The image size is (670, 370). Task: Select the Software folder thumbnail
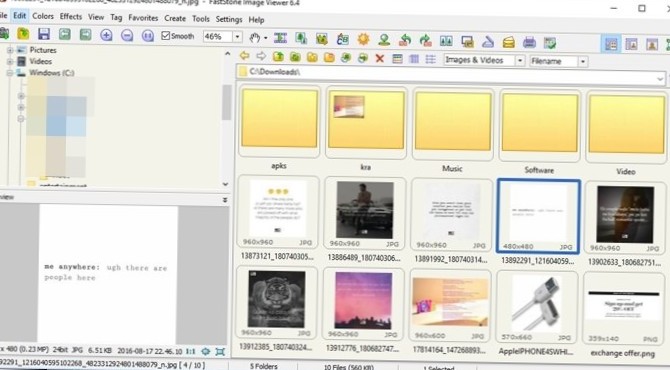(539, 126)
